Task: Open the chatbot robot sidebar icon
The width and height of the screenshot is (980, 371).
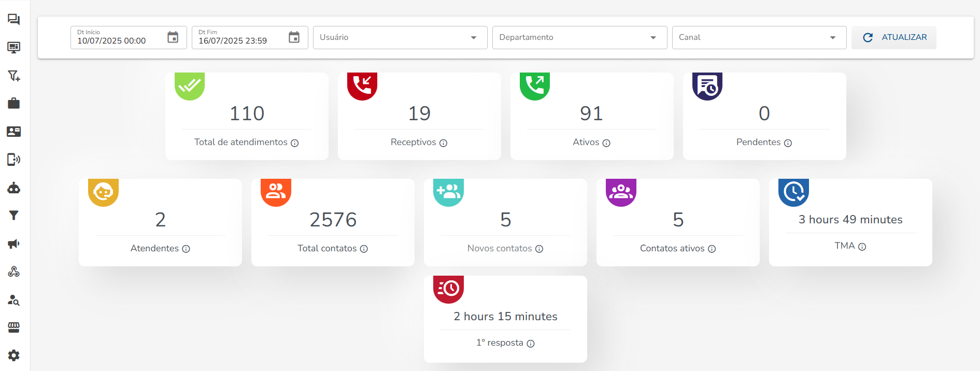Action: [x=14, y=188]
